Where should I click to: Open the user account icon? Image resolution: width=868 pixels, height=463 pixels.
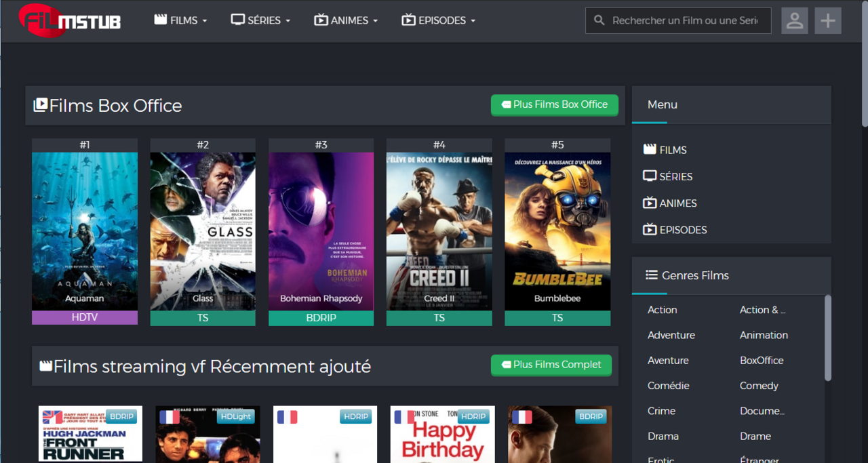click(x=795, y=20)
